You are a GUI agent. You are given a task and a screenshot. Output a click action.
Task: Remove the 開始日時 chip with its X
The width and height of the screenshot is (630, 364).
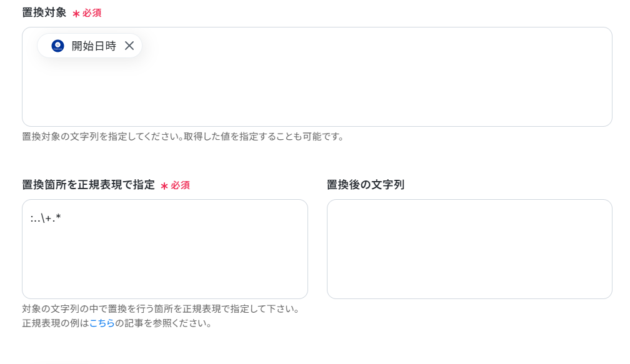129,46
